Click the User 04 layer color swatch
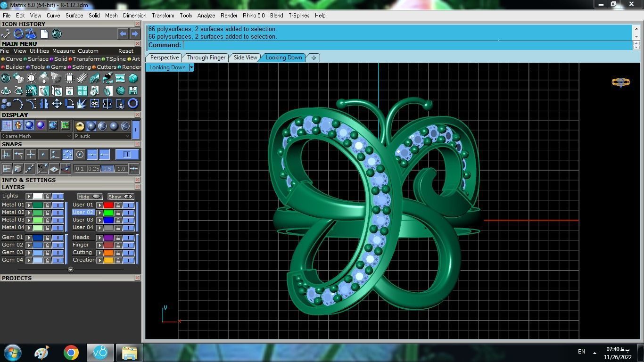The width and height of the screenshot is (644, 362). (108, 228)
